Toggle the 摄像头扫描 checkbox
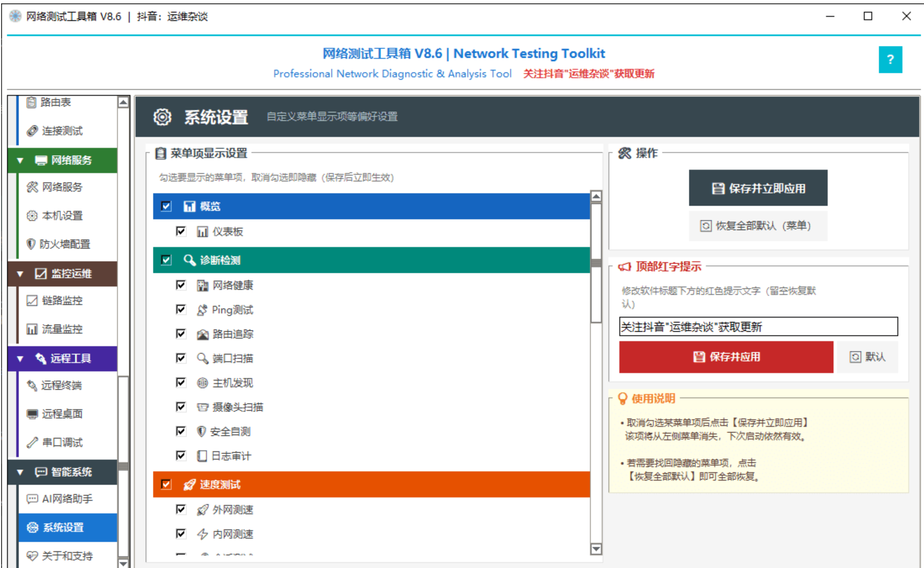This screenshot has height=568, width=924. pyautogui.click(x=181, y=407)
